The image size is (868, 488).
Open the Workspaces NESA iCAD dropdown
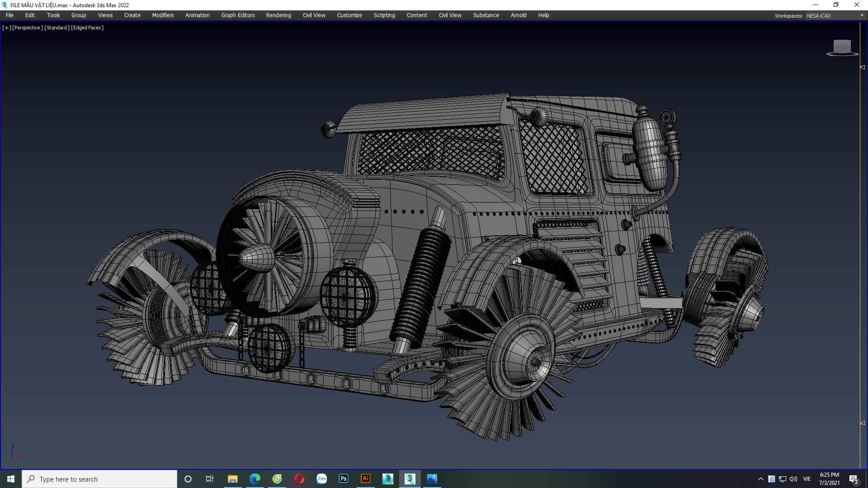[835, 16]
